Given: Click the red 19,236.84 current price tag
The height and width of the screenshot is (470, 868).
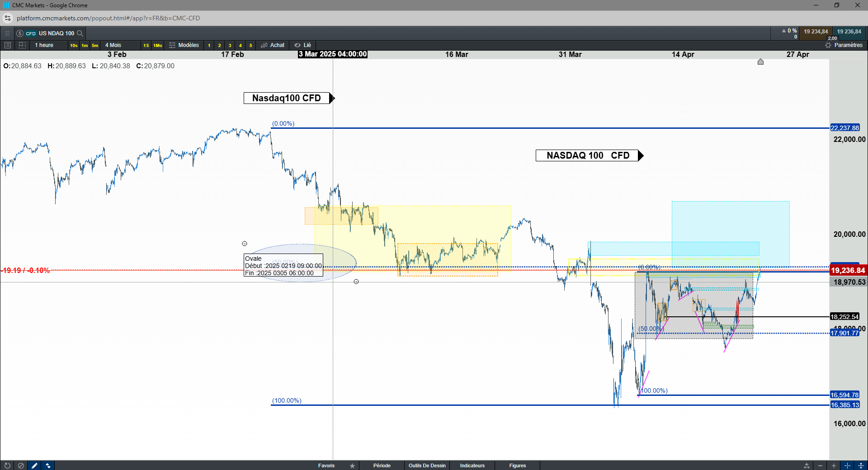Looking at the screenshot, I should coord(848,270).
